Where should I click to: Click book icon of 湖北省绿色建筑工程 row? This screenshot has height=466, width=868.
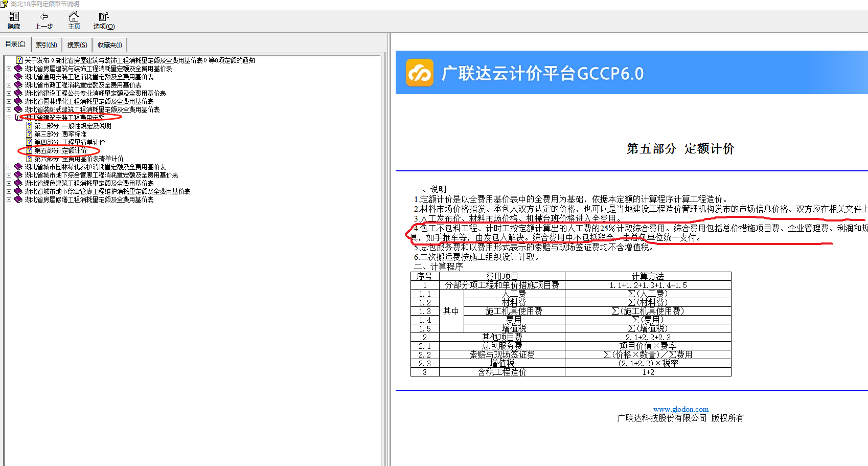tap(18, 183)
